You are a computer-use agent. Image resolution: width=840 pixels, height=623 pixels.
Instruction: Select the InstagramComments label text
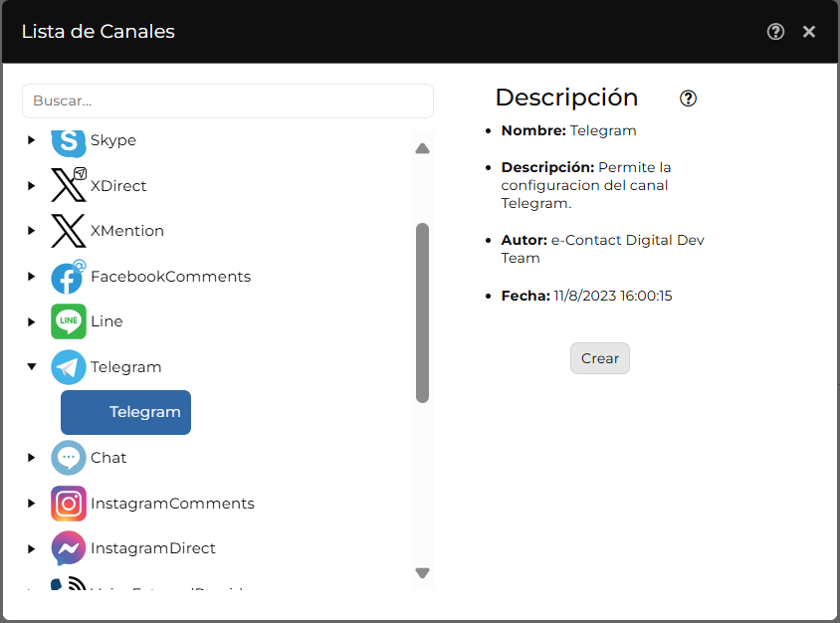172,504
